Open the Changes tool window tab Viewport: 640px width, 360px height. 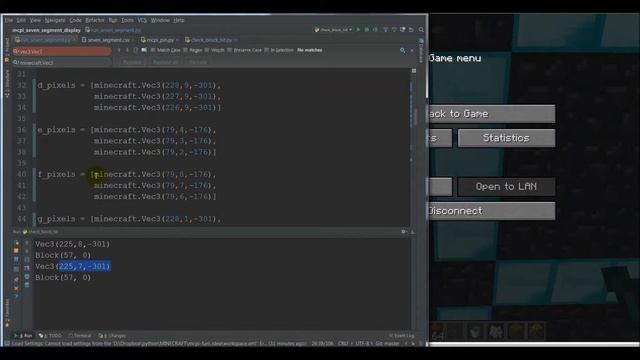coord(112,336)
